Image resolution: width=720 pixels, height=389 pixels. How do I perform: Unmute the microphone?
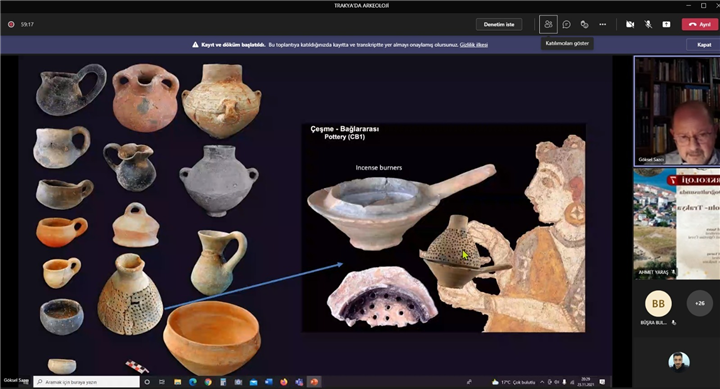coord(648,24)
